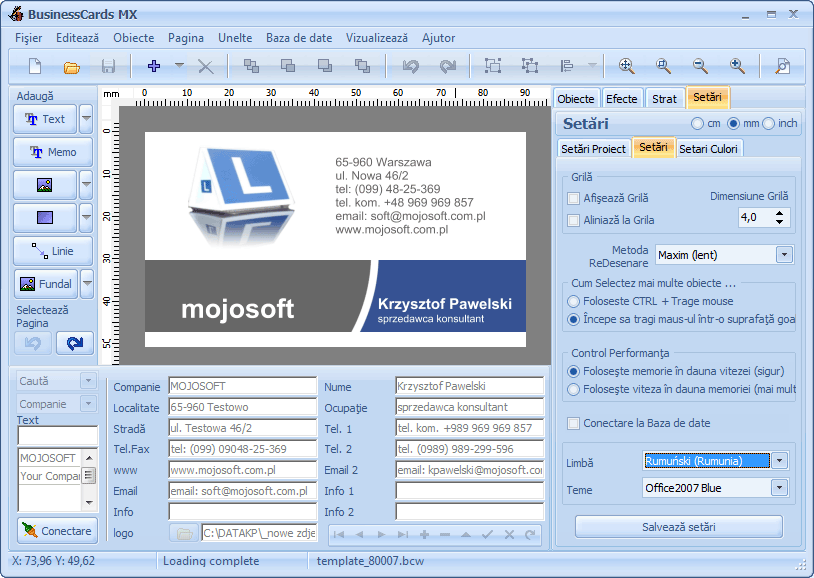Open the Teme theme dropdown
Viewport: 814px width, 578px height.
click(x=779, y=488)
